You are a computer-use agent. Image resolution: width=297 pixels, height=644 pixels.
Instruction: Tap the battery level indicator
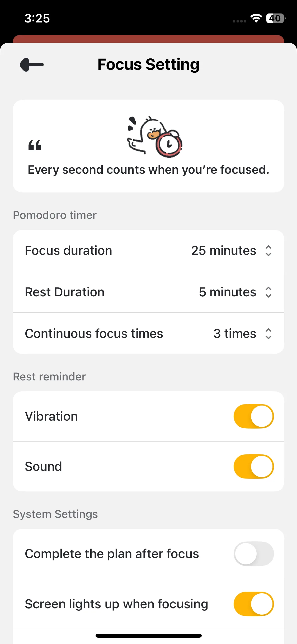click(276, 18)
